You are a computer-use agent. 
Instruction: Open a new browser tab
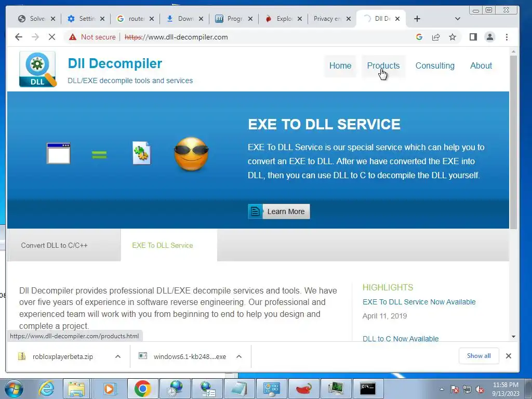(417, 19)
